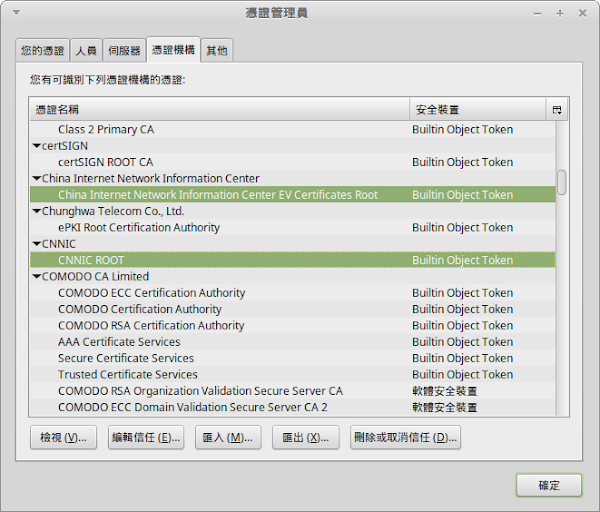Click the 編輯信任 (E)... button
Screen dimensions: 600x512
[146, 437]
